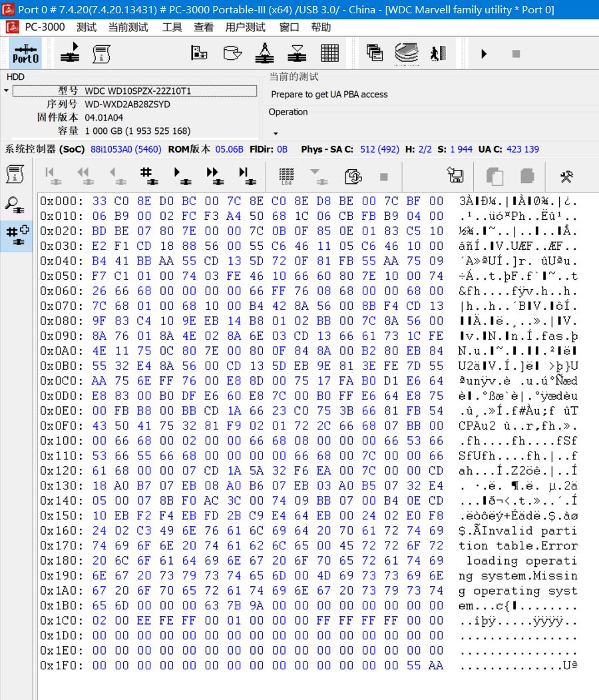Click grey stop square in sector toolbar
599x700 pixels.
(383, 177)
